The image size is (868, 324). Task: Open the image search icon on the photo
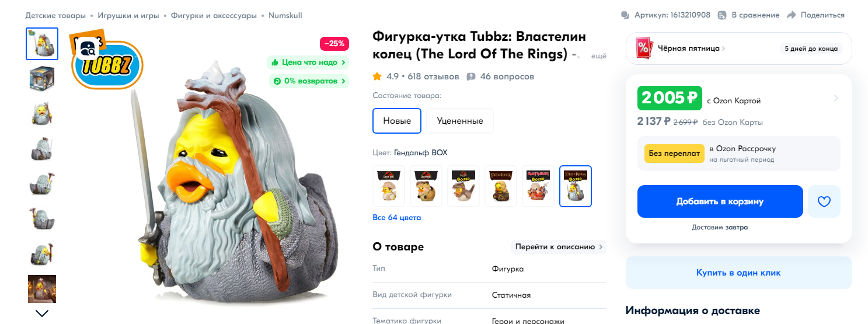coord(89,49)
